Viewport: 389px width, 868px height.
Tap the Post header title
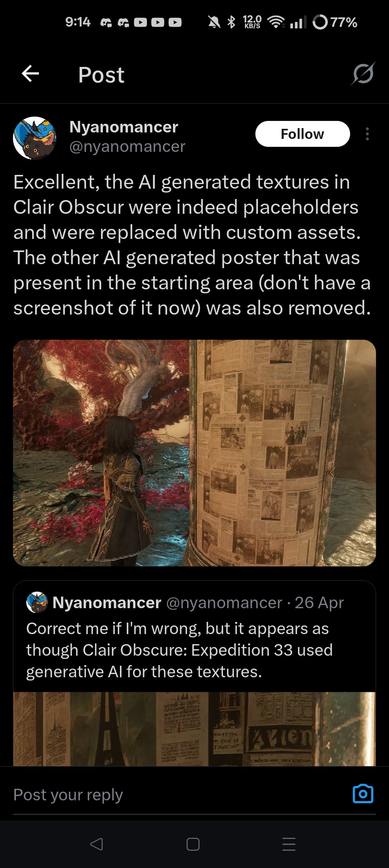101,75
